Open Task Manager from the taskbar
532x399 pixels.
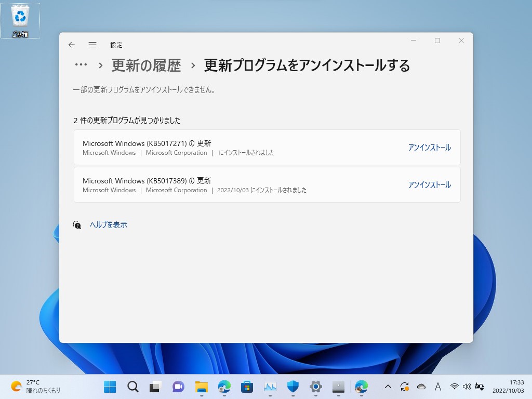(270, 387)
